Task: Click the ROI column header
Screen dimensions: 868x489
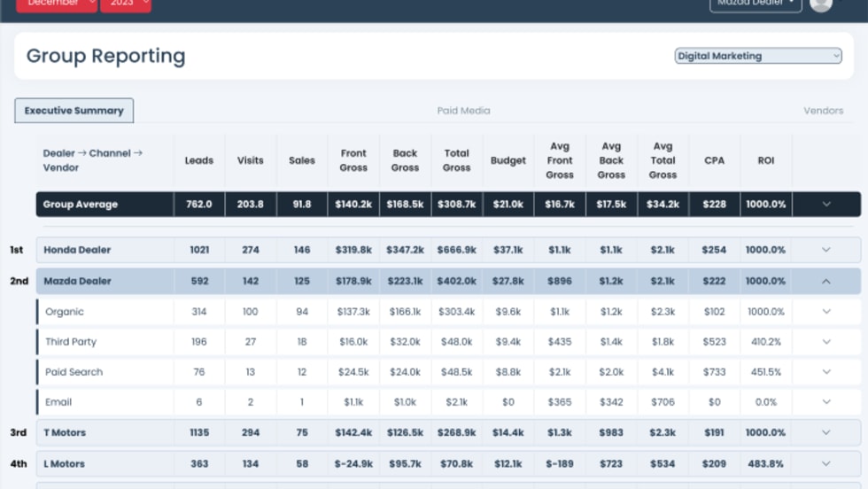Action: pos(765,160)
